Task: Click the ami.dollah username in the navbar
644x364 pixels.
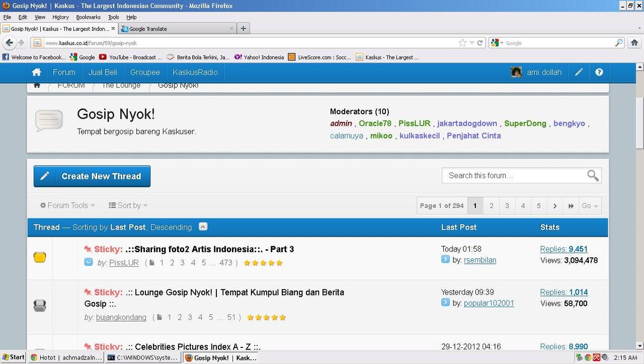Action: [x=544, y=72]
